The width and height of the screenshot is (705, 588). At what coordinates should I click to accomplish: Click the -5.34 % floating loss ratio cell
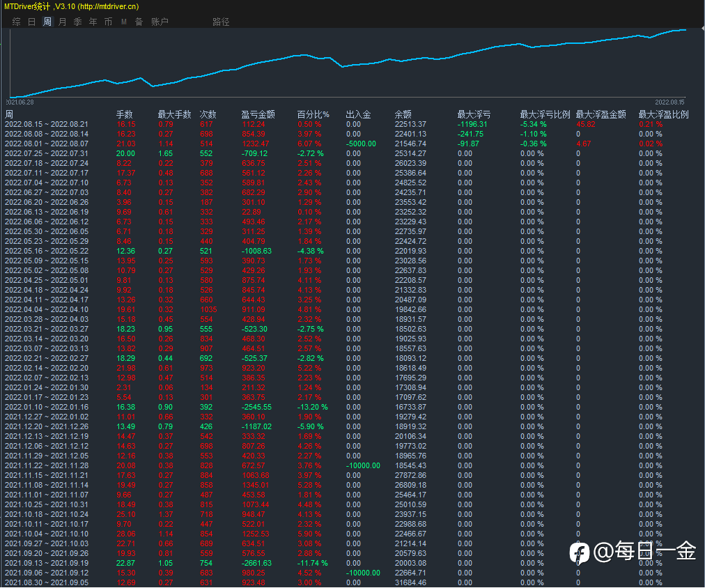pyautogui.click(x=533, y=125)
